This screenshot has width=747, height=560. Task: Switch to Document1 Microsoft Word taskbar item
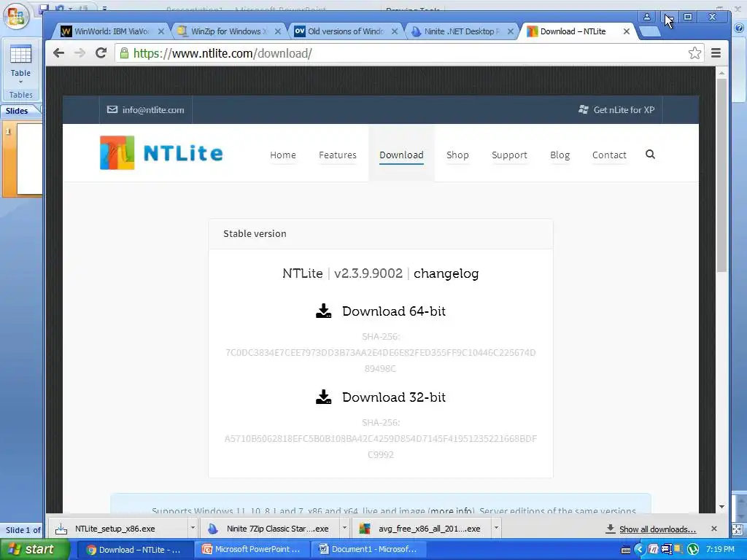pos(368,550)
